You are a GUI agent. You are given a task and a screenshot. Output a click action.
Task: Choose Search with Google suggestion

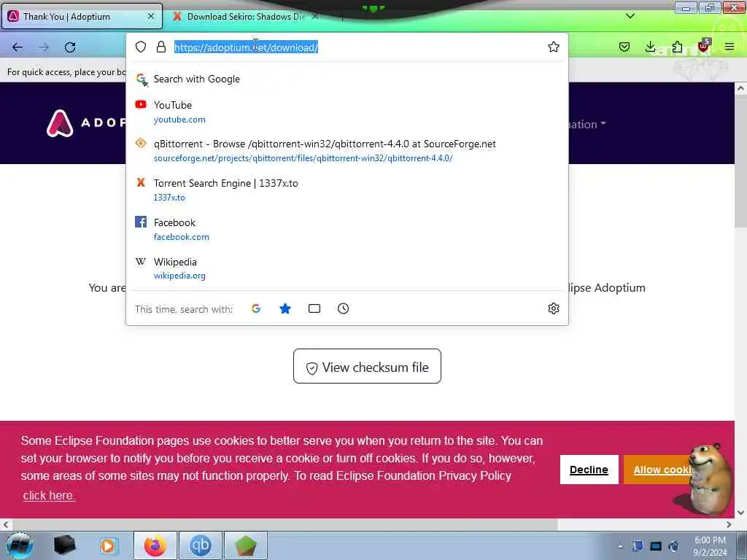[x=347, y=79]
